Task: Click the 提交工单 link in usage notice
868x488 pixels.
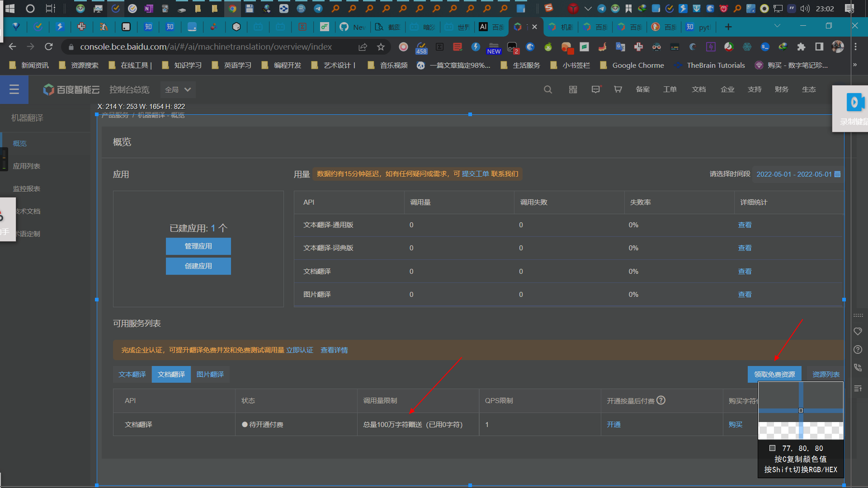Action: coord(476,174)
